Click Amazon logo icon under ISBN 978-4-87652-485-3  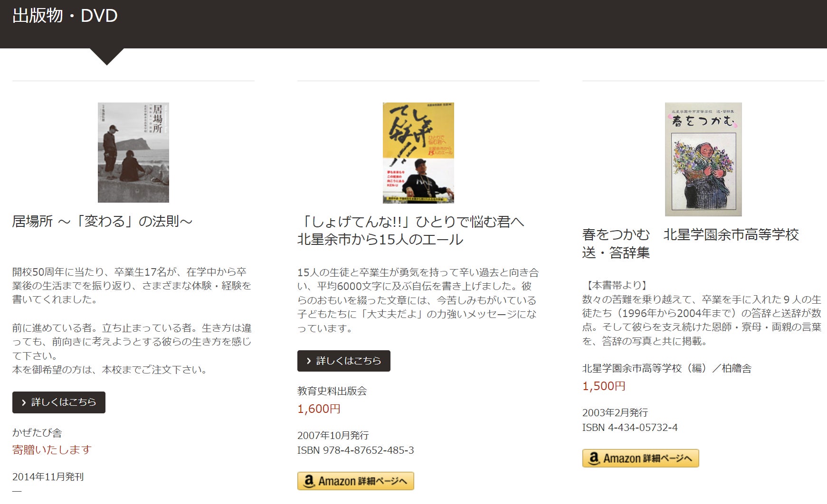coord(309,481)
